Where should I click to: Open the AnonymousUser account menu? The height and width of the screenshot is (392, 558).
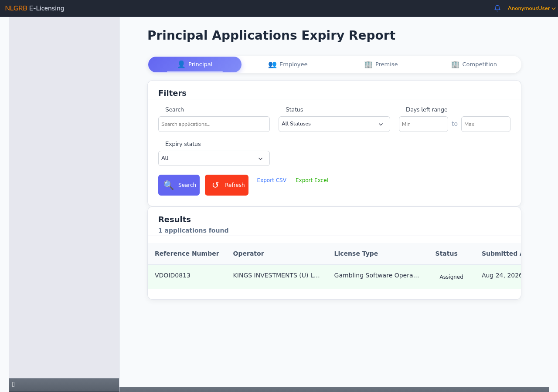pyautogui.click(x=531, y=8)
